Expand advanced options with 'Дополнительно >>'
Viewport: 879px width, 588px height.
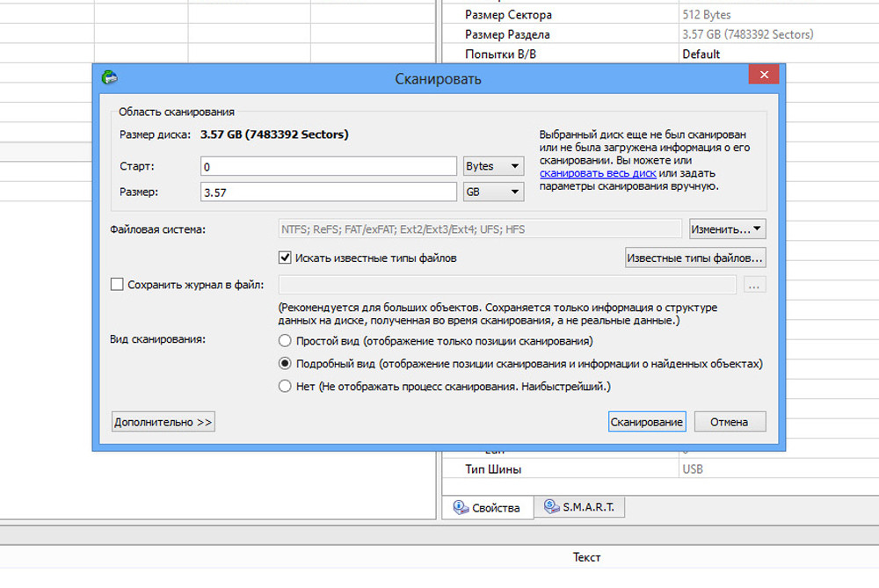click(163, 422)
